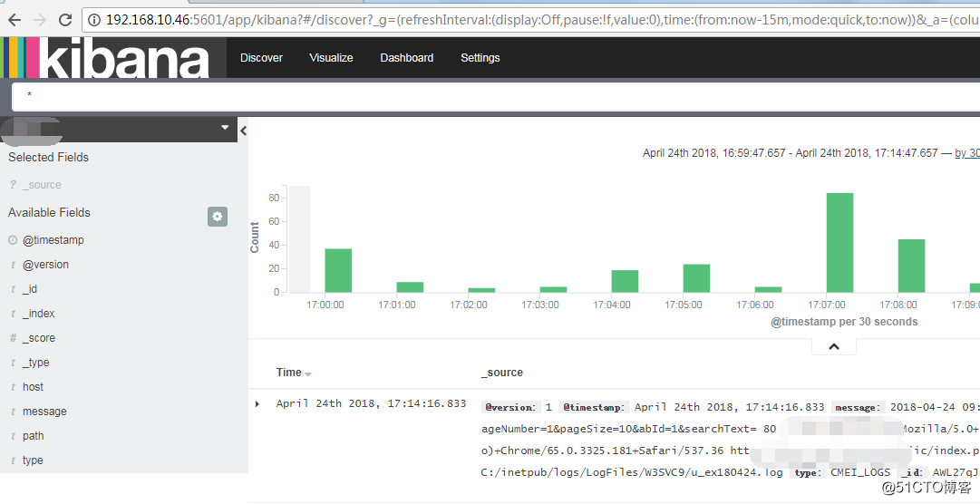Select the _score field
Image resolution: width=980 pixels, height=504 pixels.
point(39,338)
